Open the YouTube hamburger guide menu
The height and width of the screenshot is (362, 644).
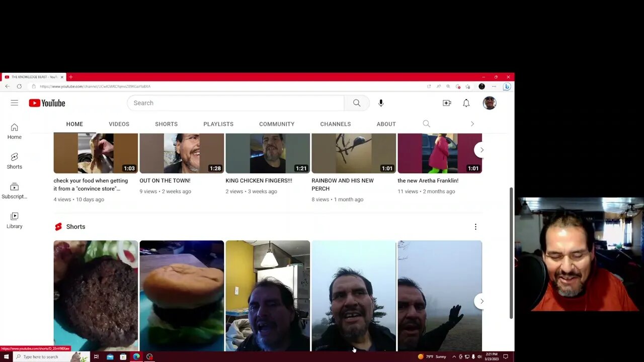pos(14,103)
